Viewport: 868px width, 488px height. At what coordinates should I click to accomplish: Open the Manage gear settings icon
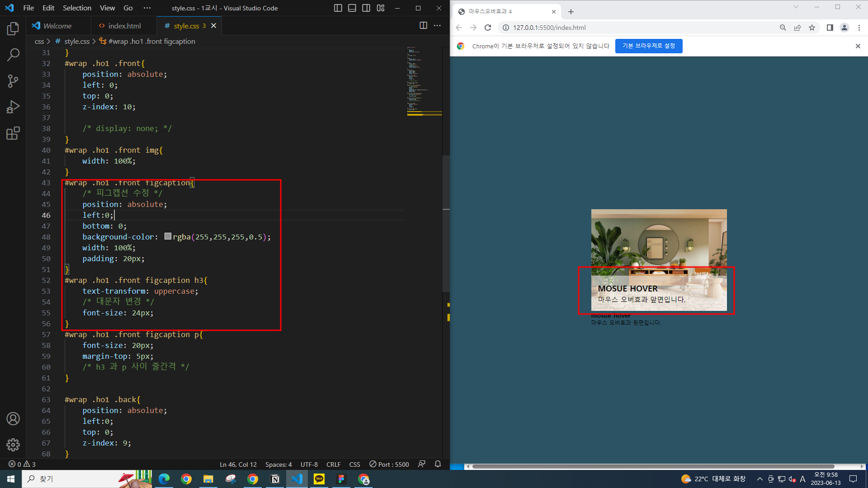[13, 445]
